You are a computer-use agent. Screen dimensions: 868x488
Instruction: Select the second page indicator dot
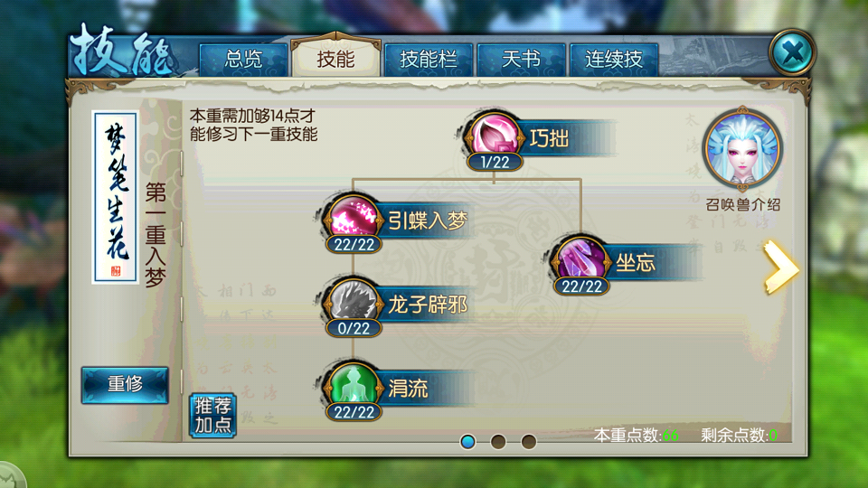pyautogui.click(x=498, y=442)
